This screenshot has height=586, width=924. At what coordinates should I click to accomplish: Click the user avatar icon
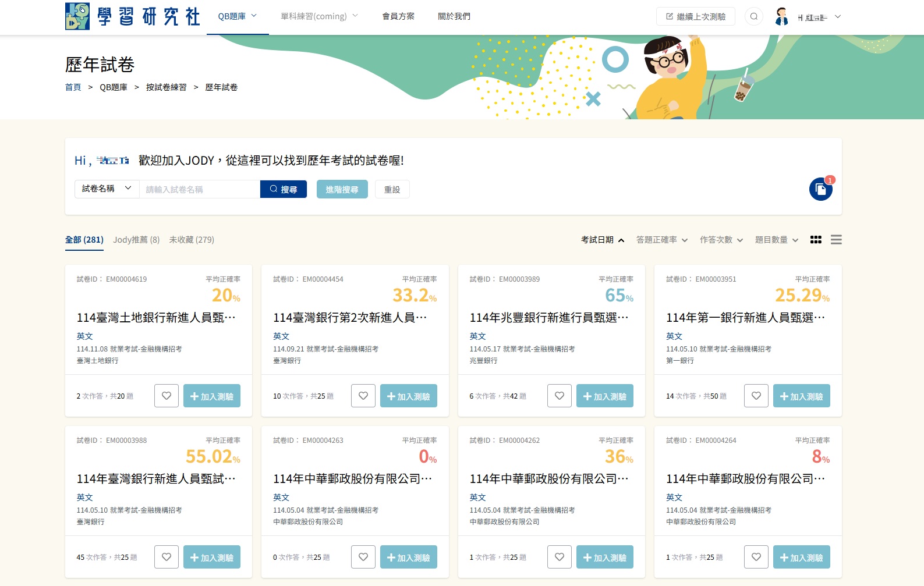pyautogui.click(x=781, y=17)
